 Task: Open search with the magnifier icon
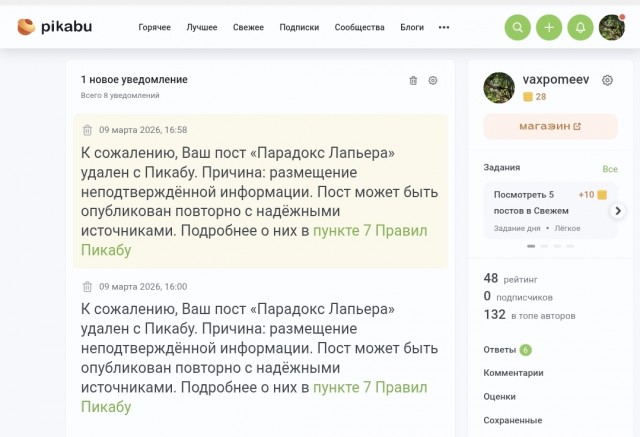click(517, 27)
